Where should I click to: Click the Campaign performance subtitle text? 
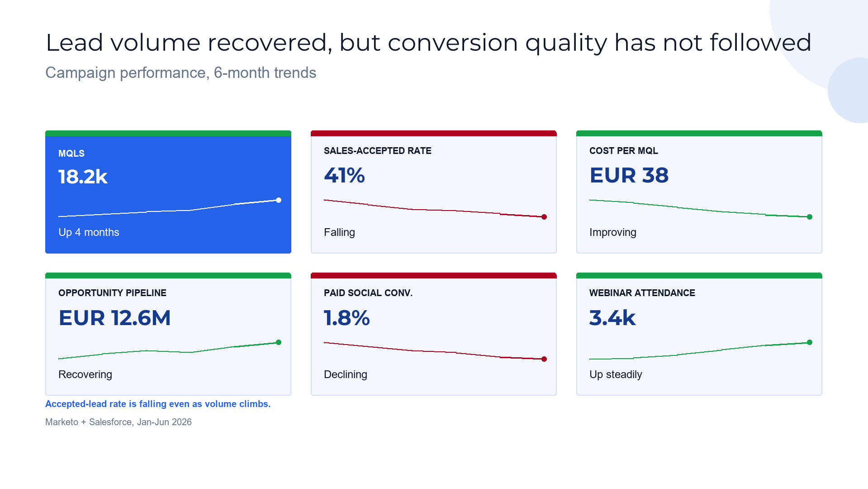click(x=180, y=72)
